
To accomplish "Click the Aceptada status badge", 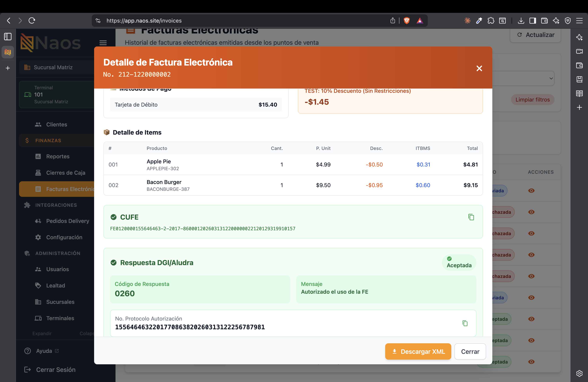I will (x=459, y=262).
